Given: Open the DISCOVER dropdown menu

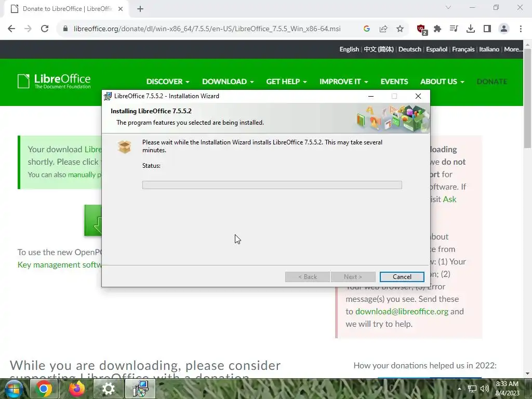Looking at the screenshot, I should [168, 82].
